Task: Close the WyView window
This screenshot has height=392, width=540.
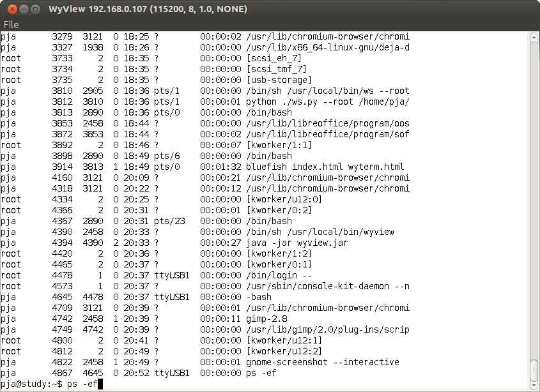Action: click(x=10, y=10)
